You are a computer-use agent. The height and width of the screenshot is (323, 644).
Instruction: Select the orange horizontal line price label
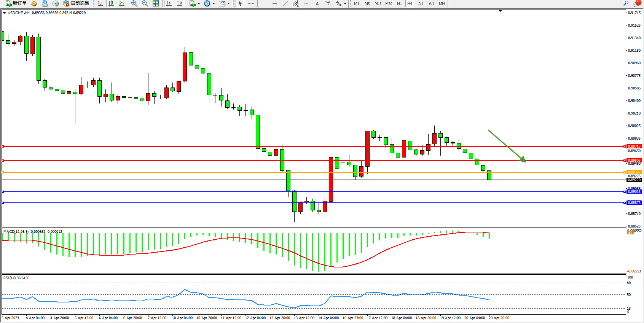tap(634, 172)
